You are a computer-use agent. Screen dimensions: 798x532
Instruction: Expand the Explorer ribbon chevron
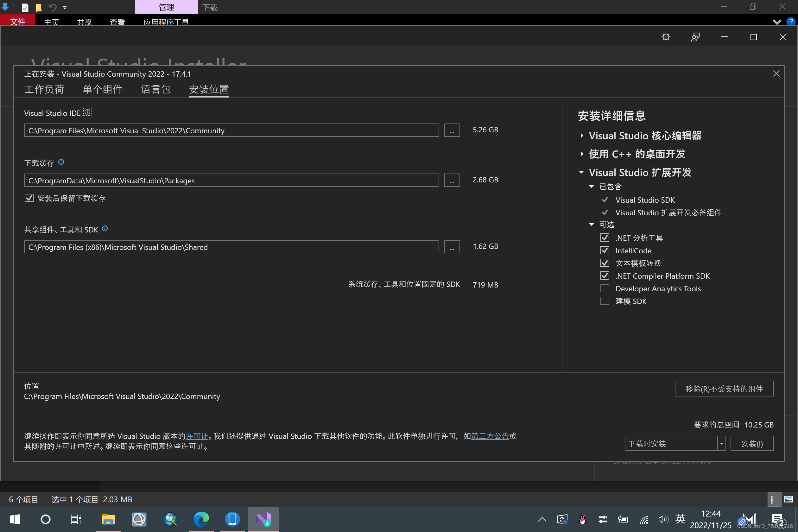[x=776, y=22]
